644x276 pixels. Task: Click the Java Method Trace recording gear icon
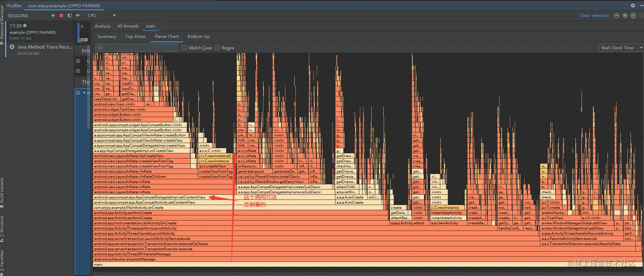(x=12, y=47)
